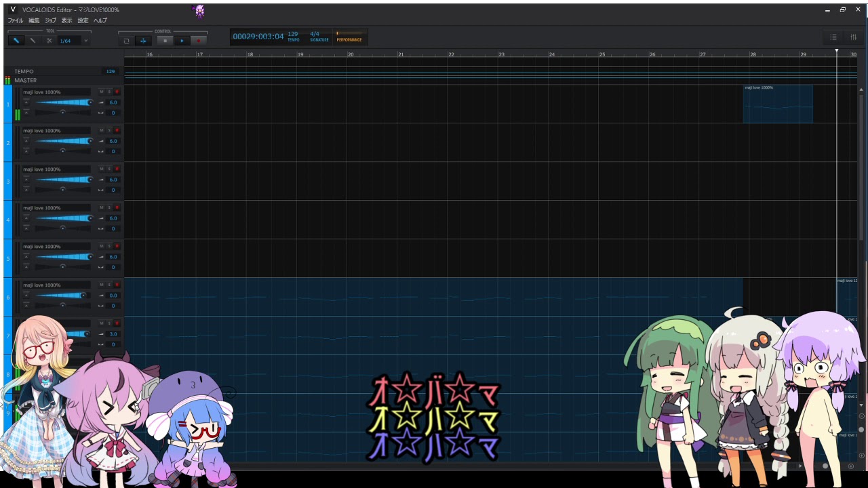The width and height of the screenshot is (868, 488).
Task: Open the mixer panel via the faders icon
Action: (x=853, y=37)
